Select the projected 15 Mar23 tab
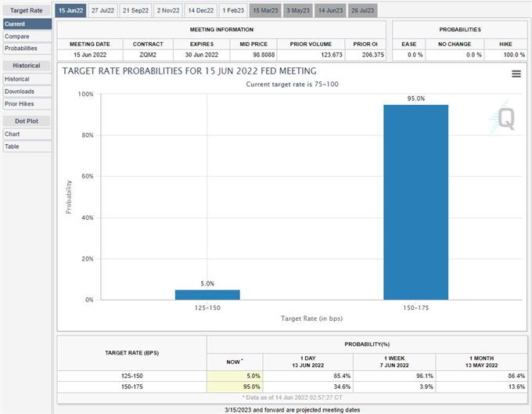The width and height of the screenshot is (532, 414). [x=264, y=9]
